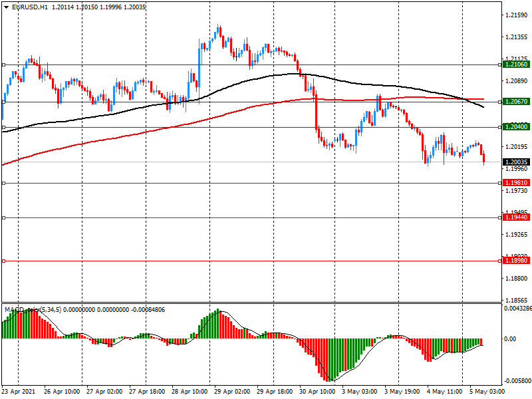Image resolution: width=532 pixels, height=399 pixels.
Task: Click the EURUSD,H1 chart title text
Action: pos(29,7)
